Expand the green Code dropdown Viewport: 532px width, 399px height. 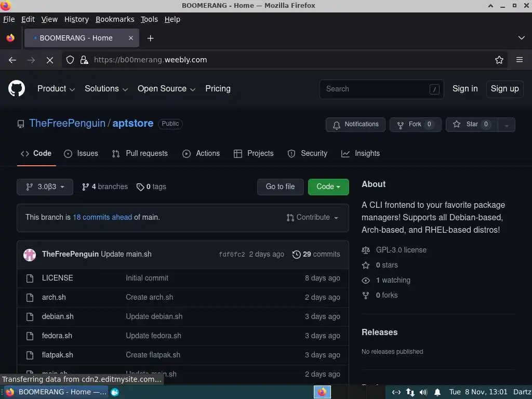point(328,187)
